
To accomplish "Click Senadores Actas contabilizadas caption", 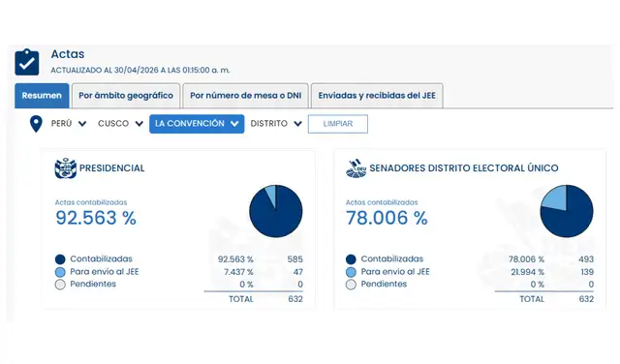I will [382, 202].
